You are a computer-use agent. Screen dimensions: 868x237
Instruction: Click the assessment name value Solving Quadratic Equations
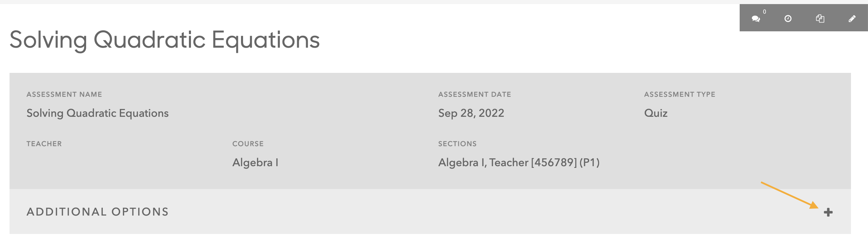[x=98, y=113]
